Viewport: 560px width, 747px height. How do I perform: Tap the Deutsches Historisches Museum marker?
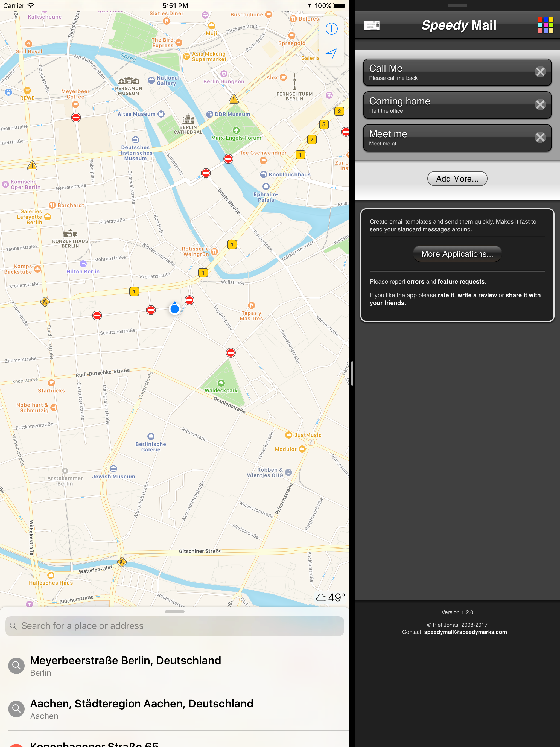point(135,139)
